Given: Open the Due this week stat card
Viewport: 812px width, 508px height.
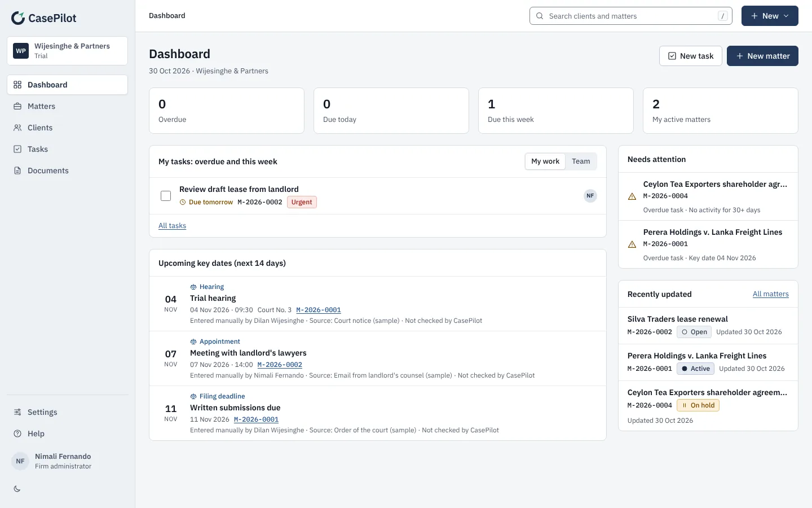Looking at the screenshot, I should 556,111.
